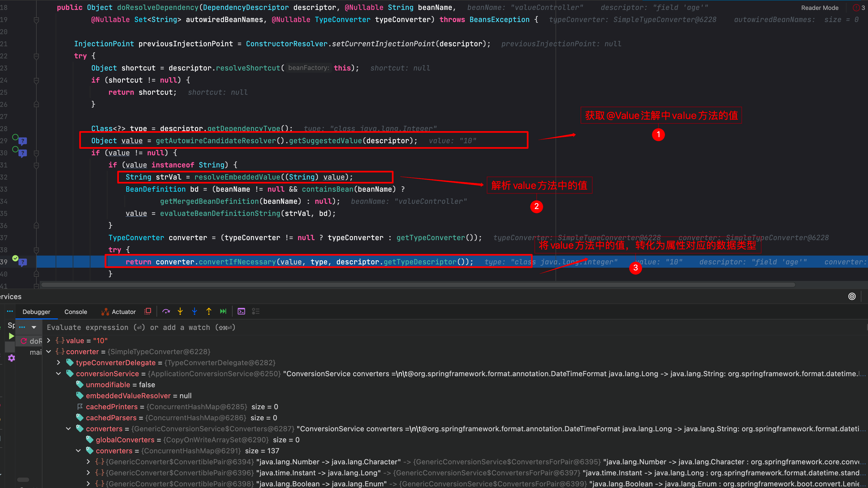The image size is (868, 488).
Task: Click the Reader Mode button
Action: [820, 7]
